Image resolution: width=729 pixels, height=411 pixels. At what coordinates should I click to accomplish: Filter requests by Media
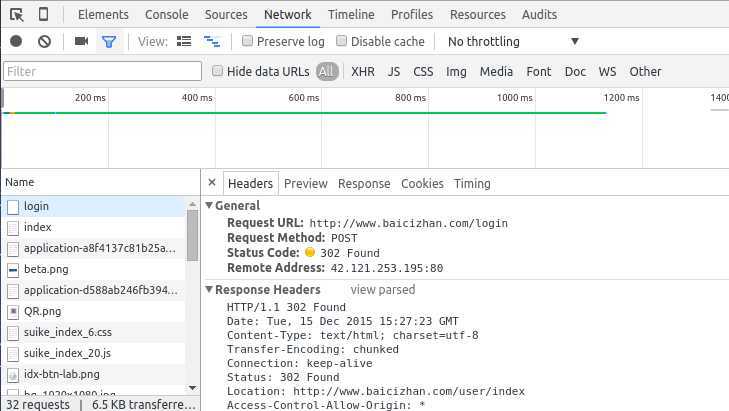(x=497, y=72)
